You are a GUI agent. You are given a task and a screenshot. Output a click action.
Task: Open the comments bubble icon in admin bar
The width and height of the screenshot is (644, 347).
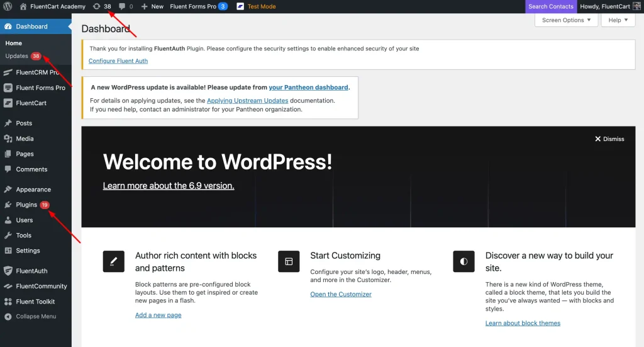pos(122,6)
